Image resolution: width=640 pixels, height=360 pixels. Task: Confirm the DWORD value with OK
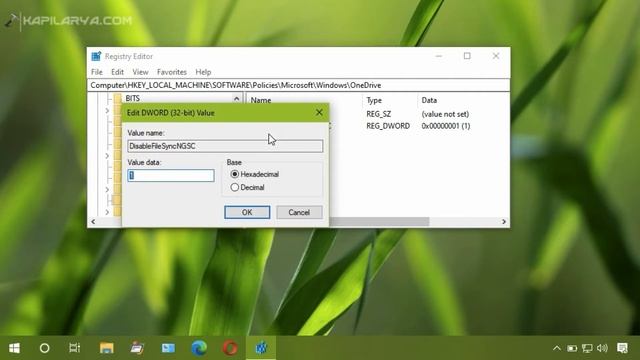(x=247, y=212)
